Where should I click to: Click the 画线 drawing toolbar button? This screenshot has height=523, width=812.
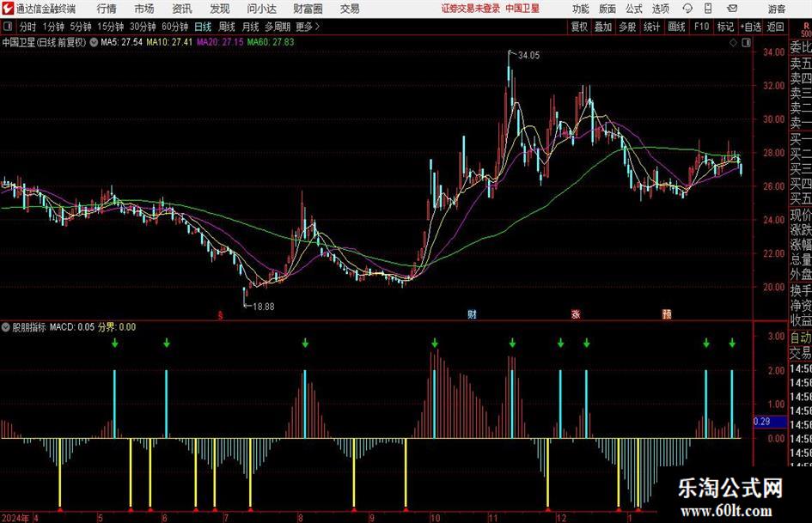(677, 27)
